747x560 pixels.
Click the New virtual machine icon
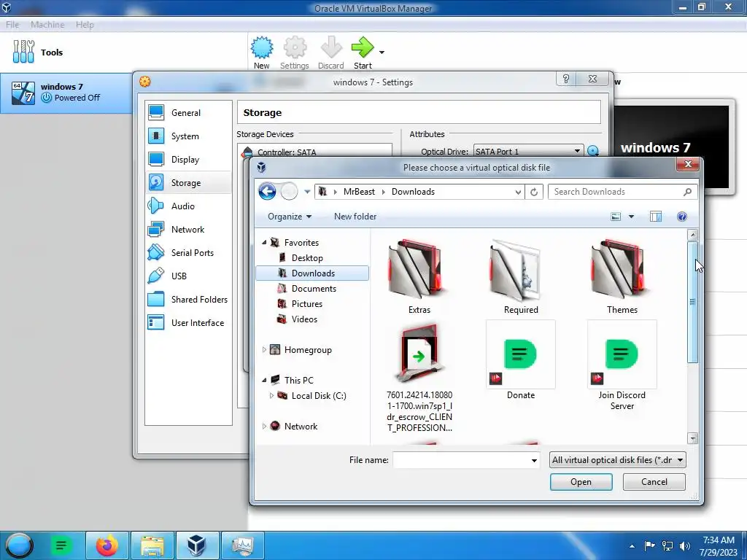pyautogui.click(x=262, y=47)
